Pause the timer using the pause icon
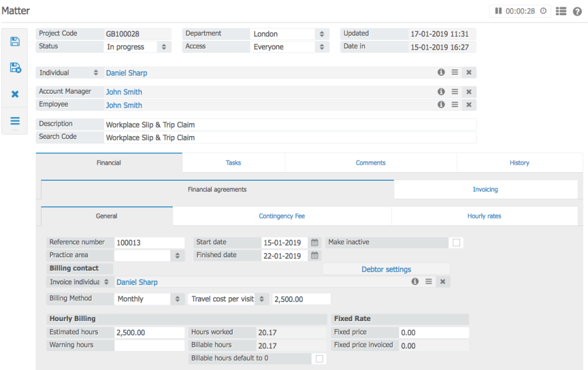 [497, 10]
